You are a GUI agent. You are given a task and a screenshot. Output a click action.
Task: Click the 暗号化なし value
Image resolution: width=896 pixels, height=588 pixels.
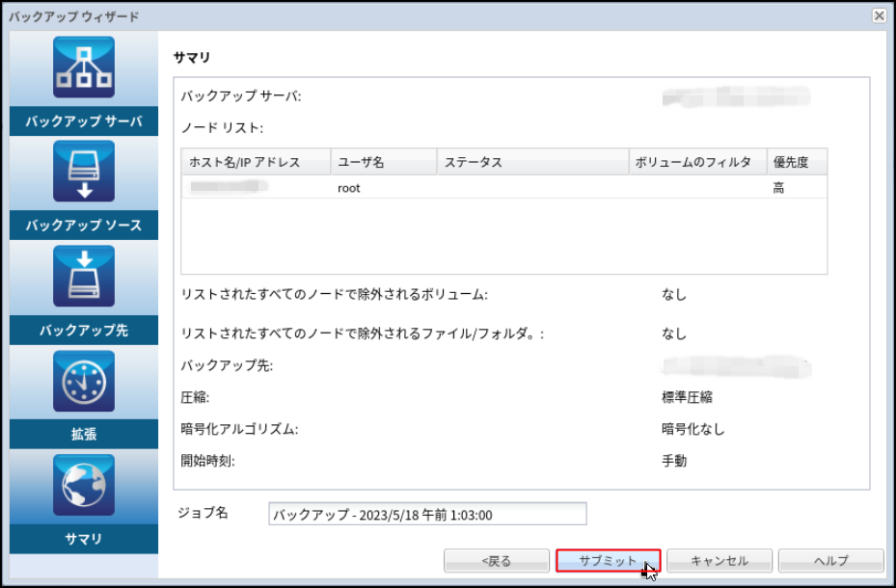point(693,429)
